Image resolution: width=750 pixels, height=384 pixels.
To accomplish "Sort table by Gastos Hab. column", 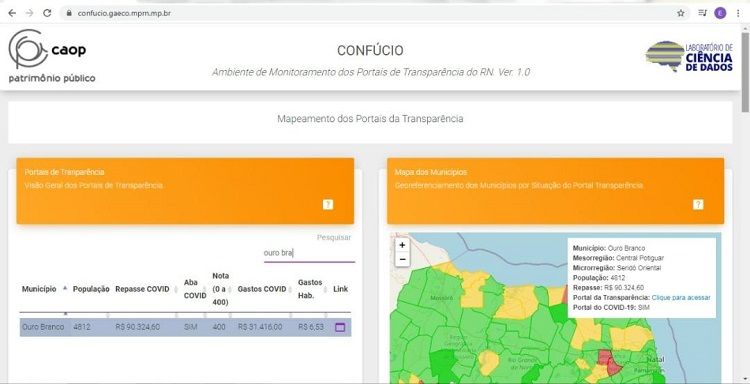I will [312, 289].
